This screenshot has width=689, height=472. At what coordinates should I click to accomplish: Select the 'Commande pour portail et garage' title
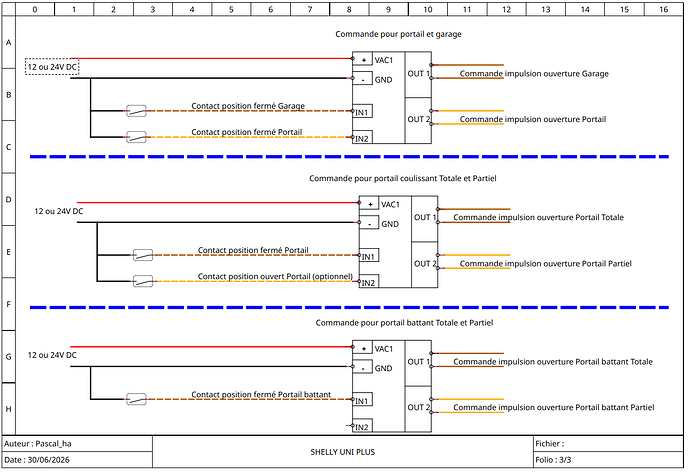(398, 34)
